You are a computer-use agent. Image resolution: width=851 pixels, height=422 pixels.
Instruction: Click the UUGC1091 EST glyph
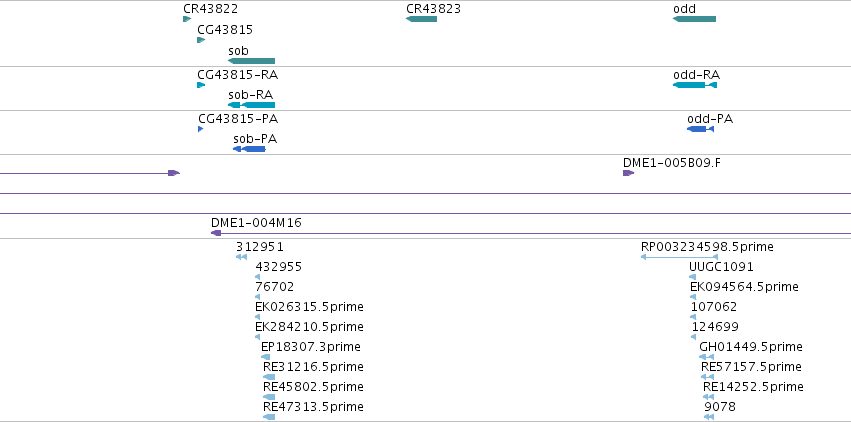692,277
